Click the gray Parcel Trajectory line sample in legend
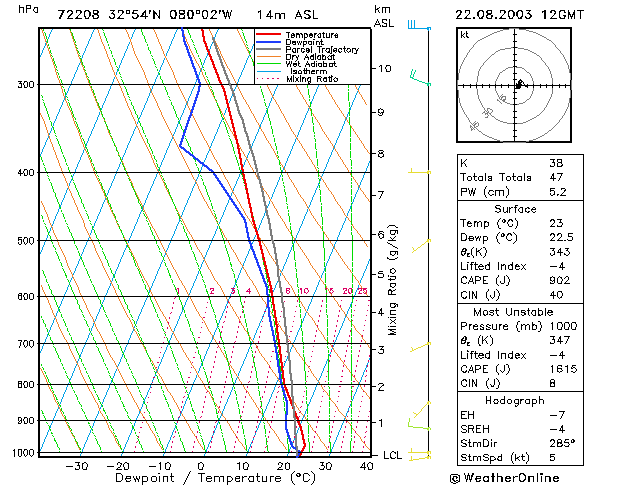Image resolution: width=629 pixels, height=486 pixels. [x=268, y=49]
